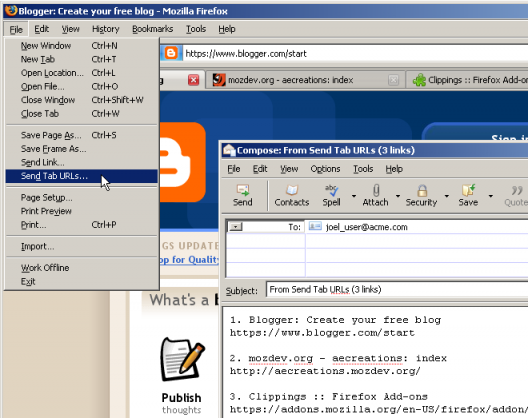Select Send Tab URLs... menu entry
The height and width of the screenshot is (418, 528).
[81, 176]
